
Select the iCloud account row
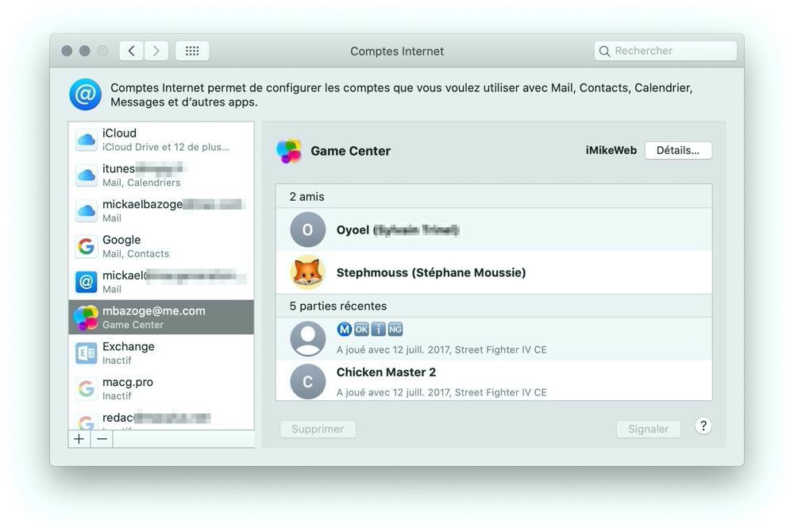point(161,140)
